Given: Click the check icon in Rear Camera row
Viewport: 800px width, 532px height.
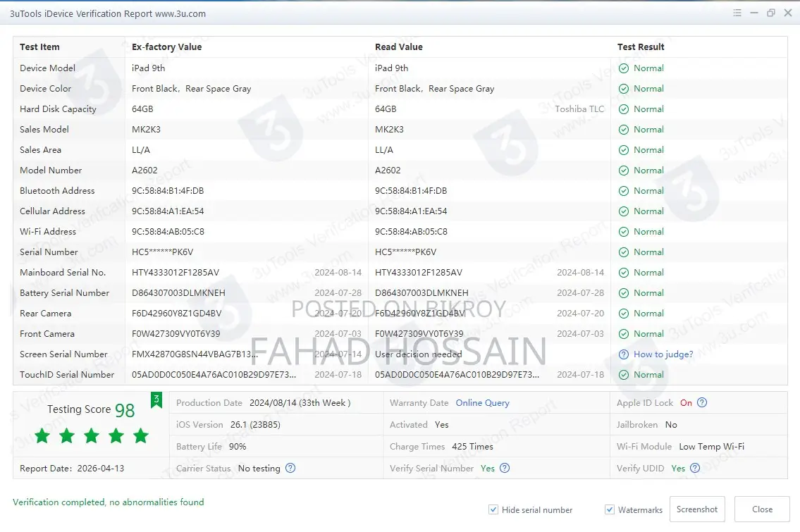Looking at the screenshot, I should 624,313.
